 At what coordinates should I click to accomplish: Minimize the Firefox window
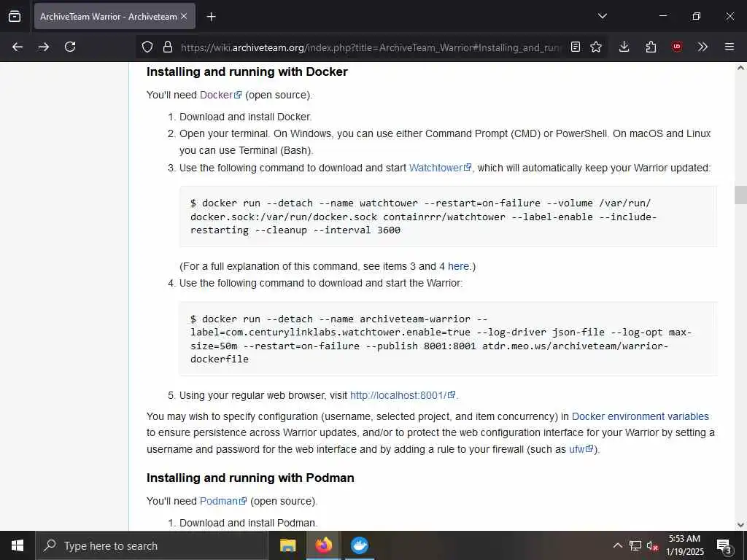[663, 16]
